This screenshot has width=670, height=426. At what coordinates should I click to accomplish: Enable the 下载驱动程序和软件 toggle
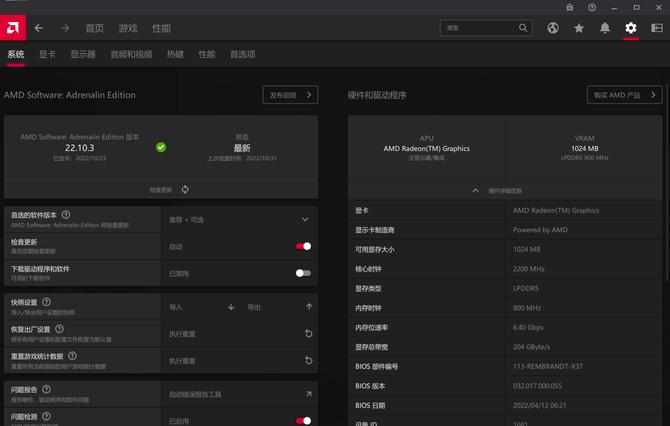pyautogui.click(x=303, y=272)
